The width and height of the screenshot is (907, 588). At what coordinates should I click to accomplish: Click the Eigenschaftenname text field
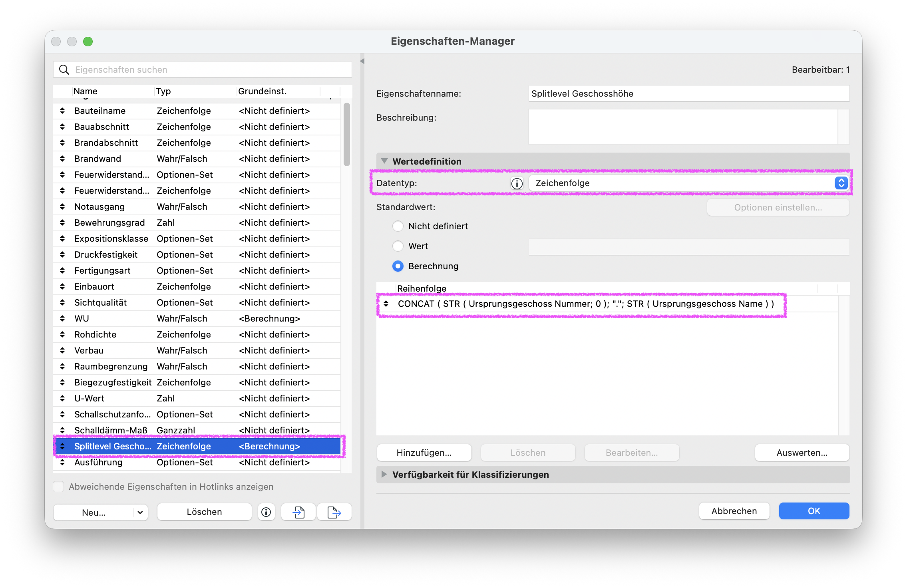tap(689, 93)
